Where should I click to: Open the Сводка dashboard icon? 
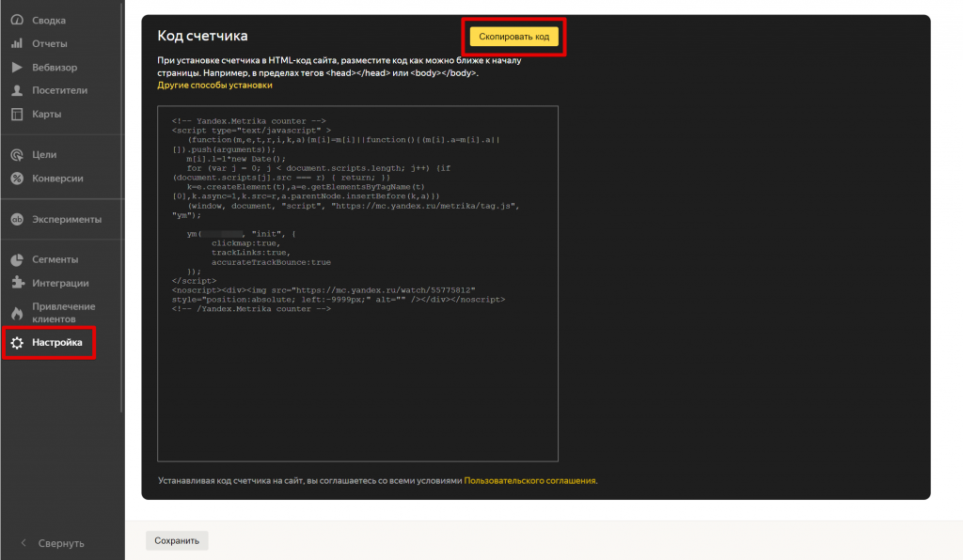[17, 21]
